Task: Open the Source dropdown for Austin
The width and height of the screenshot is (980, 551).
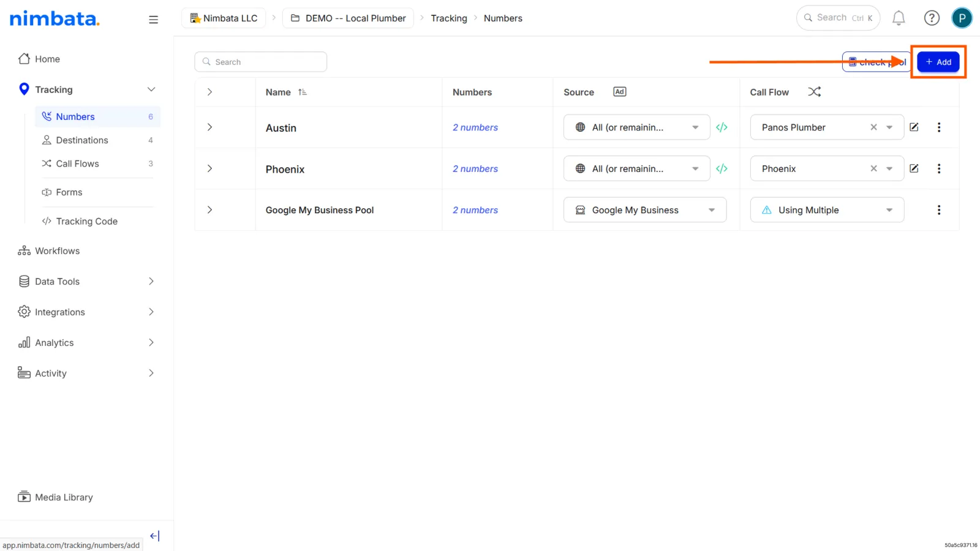Action: click(636, 127)
